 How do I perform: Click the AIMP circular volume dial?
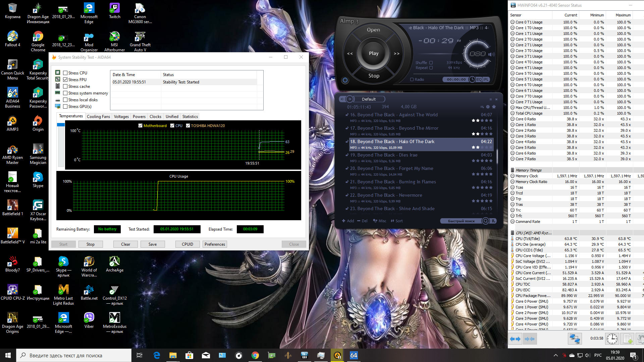(477, 54)
